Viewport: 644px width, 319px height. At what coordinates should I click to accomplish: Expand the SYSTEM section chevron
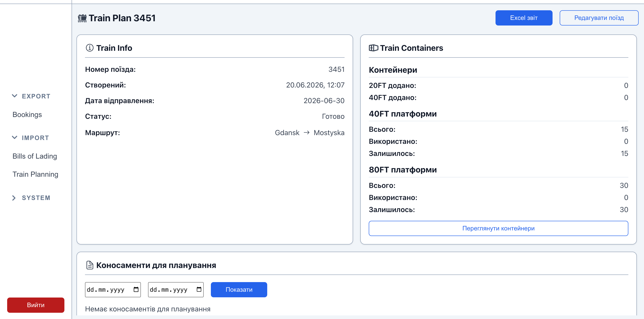click(14, 198)
